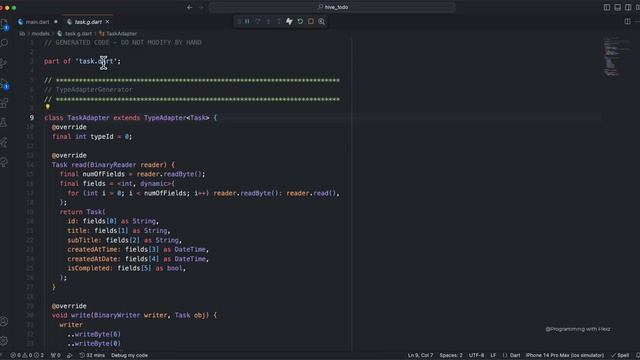The width and height of the screenshot is (640, 360).
Task: Open the Search view in activity bar
Action: 4,43
